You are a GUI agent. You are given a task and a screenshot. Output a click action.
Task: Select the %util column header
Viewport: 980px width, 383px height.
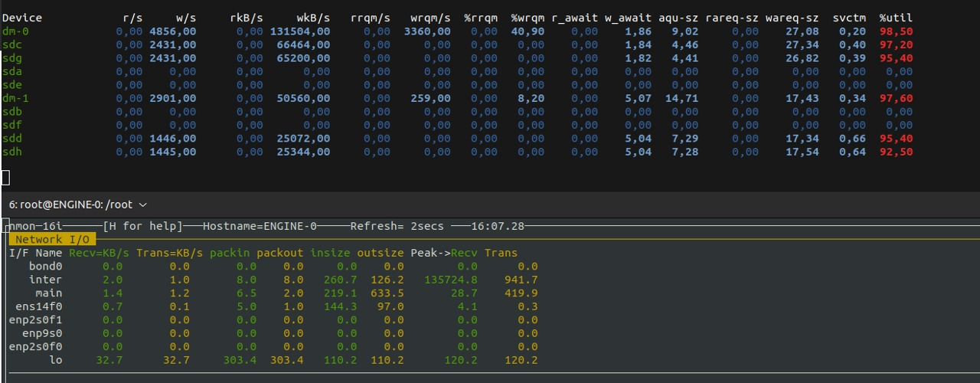coord(896,18)
